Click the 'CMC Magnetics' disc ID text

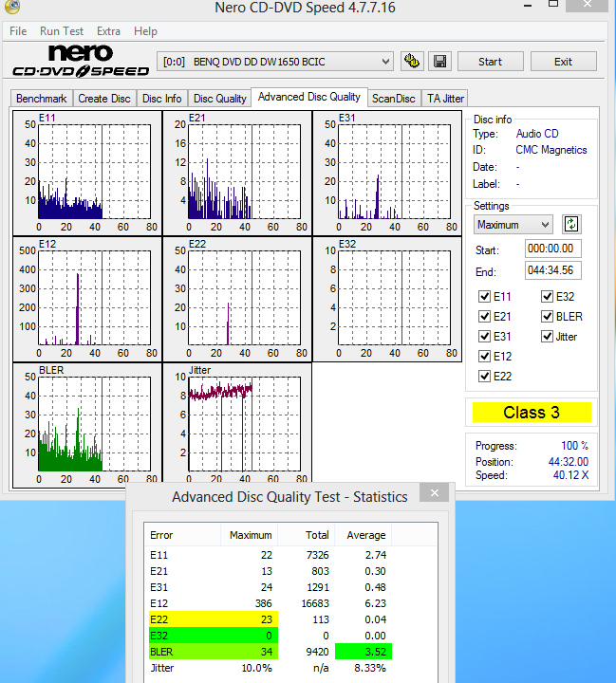[551, 150]
